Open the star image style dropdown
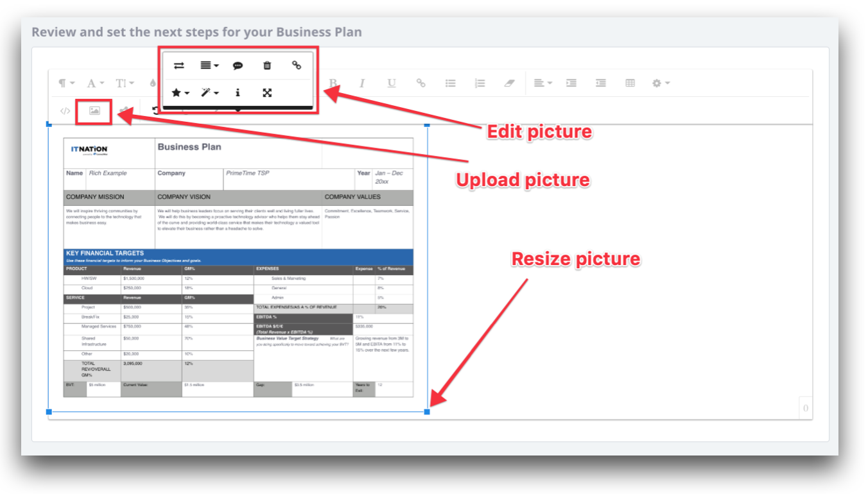 [180, 92]
